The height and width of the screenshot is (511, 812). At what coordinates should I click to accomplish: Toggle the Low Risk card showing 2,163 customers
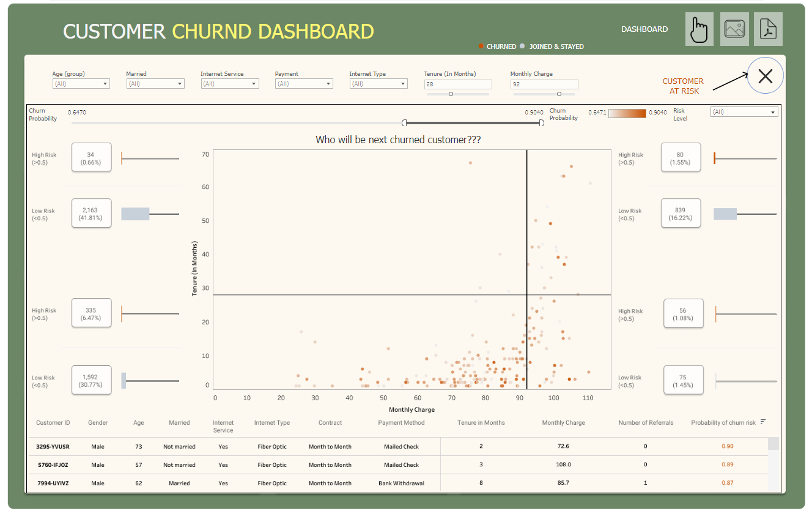[91, 213]
